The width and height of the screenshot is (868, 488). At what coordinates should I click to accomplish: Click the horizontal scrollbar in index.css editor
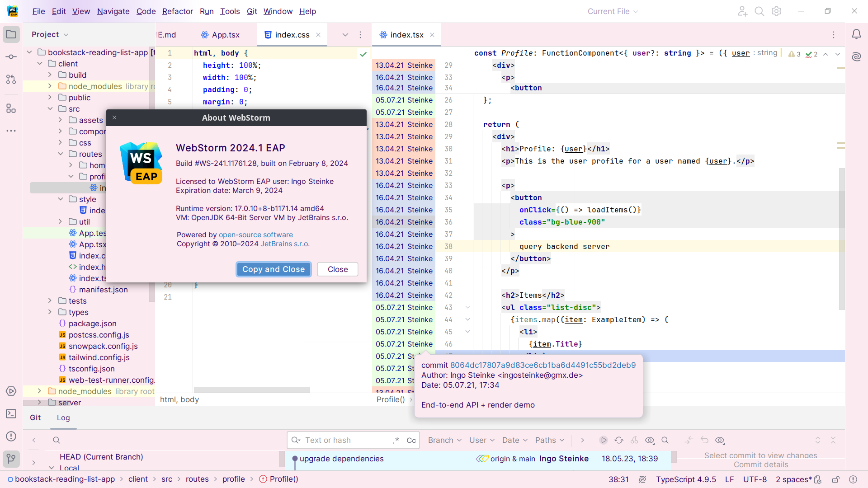click(252, 389)
